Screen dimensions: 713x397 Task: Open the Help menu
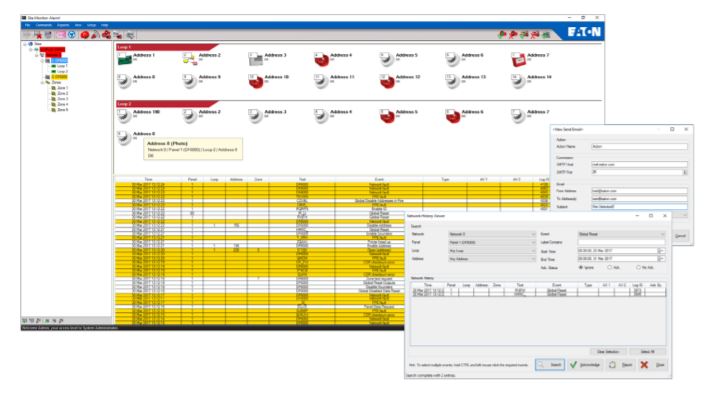105,25
